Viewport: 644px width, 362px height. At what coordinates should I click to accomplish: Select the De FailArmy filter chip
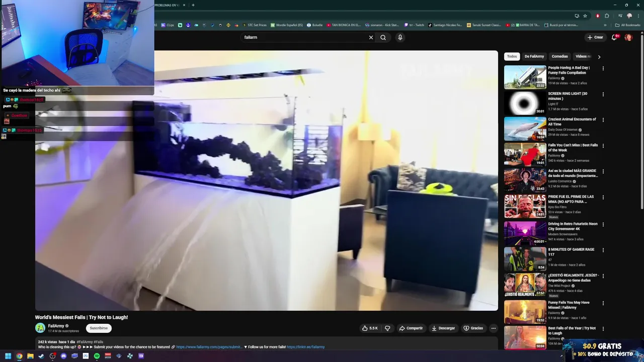(534, 56)
